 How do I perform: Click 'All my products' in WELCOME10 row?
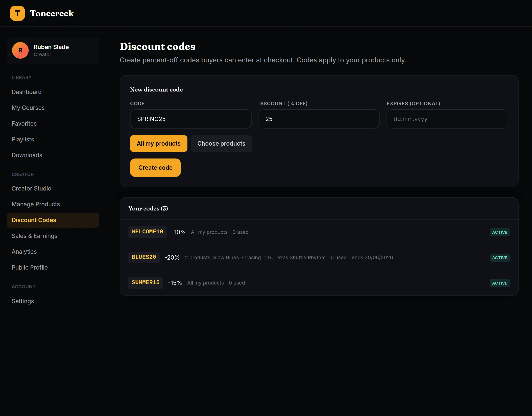click(x=209, y=232)
